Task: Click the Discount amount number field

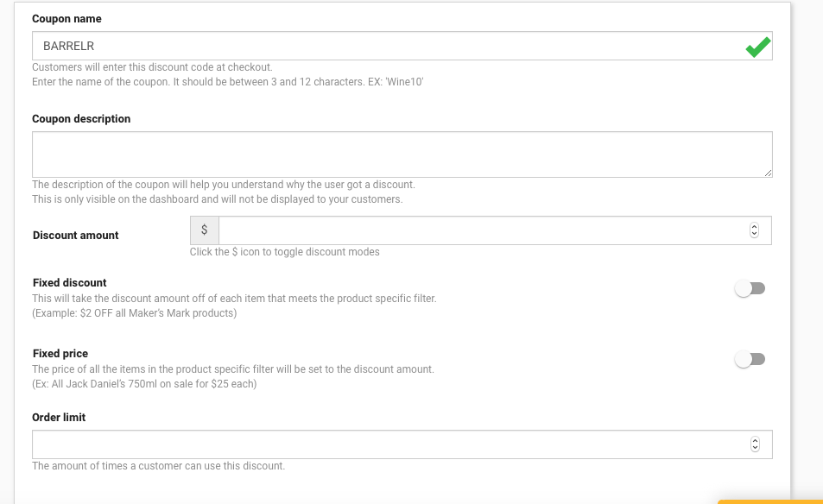Action: (x=495, y=230)
